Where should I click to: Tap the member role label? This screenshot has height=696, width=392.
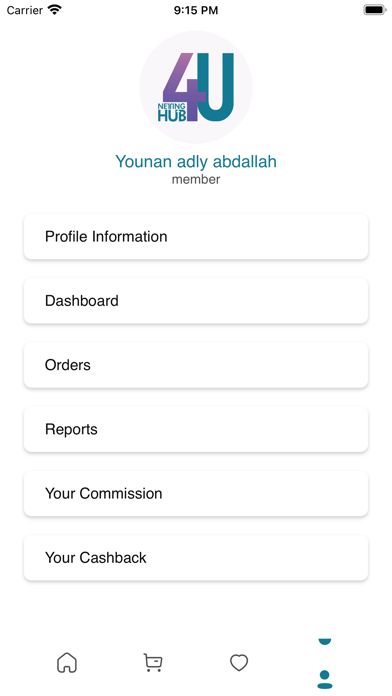[x=196, y=179]
